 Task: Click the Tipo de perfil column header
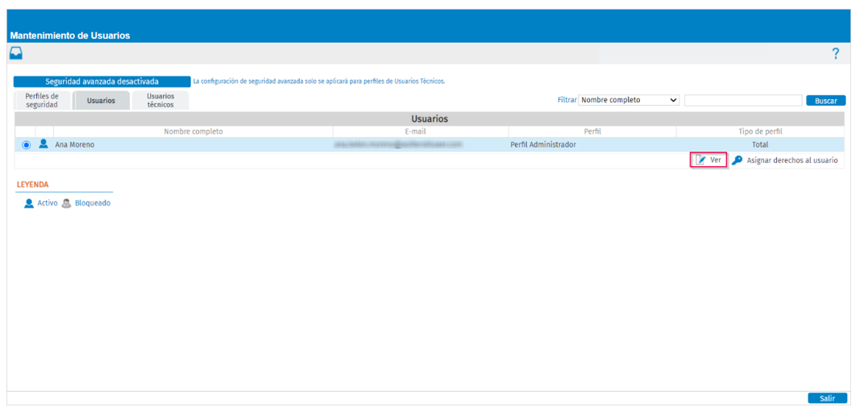click(760, 131)
